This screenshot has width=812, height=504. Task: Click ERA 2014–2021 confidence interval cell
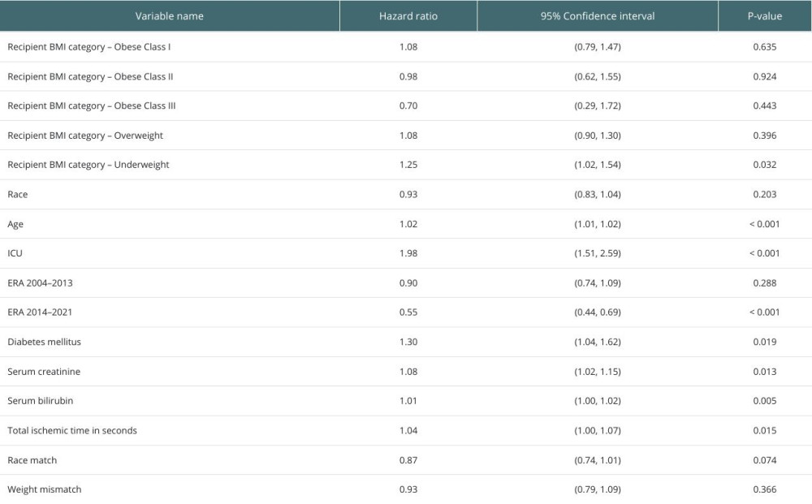[598, 312]
